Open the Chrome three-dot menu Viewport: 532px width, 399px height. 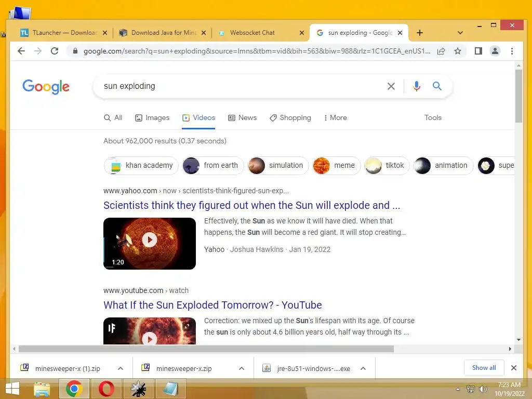[512, 51]
